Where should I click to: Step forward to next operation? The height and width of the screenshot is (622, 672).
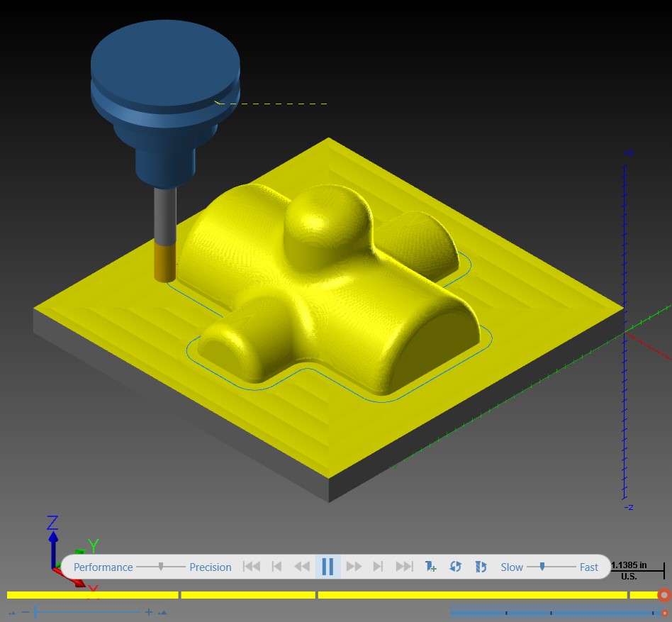[378, 567]
